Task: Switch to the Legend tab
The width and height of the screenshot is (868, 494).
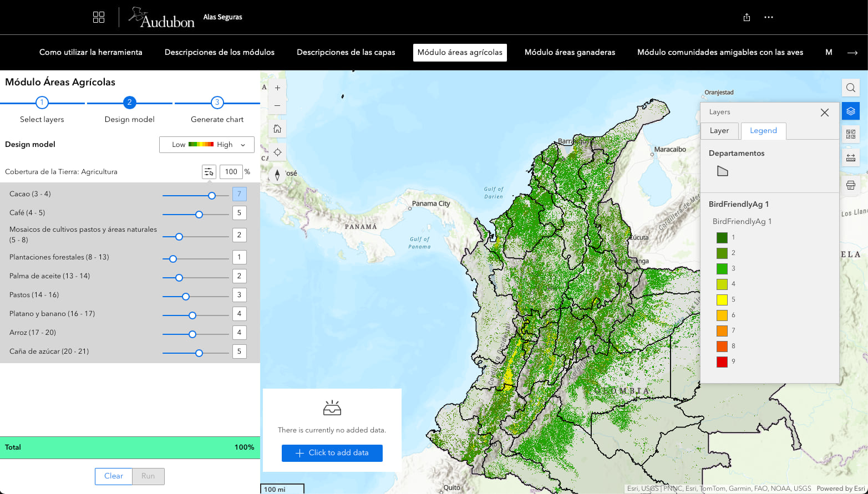Action: pyautogui.click(x=763, y=130)
